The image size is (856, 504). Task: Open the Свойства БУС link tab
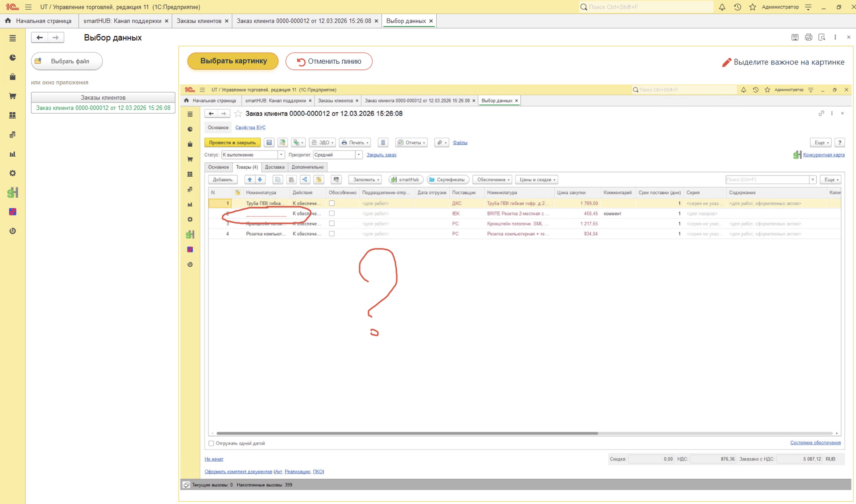[x=250, y=127]
